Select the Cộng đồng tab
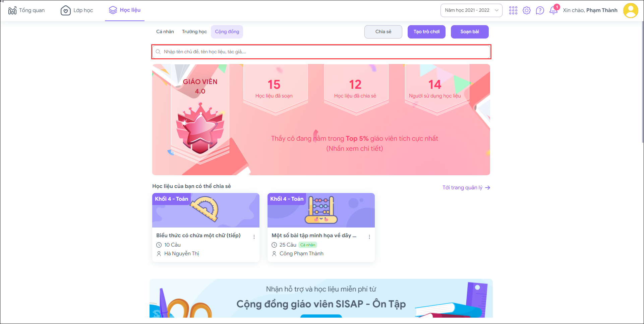 click(227, 32)
